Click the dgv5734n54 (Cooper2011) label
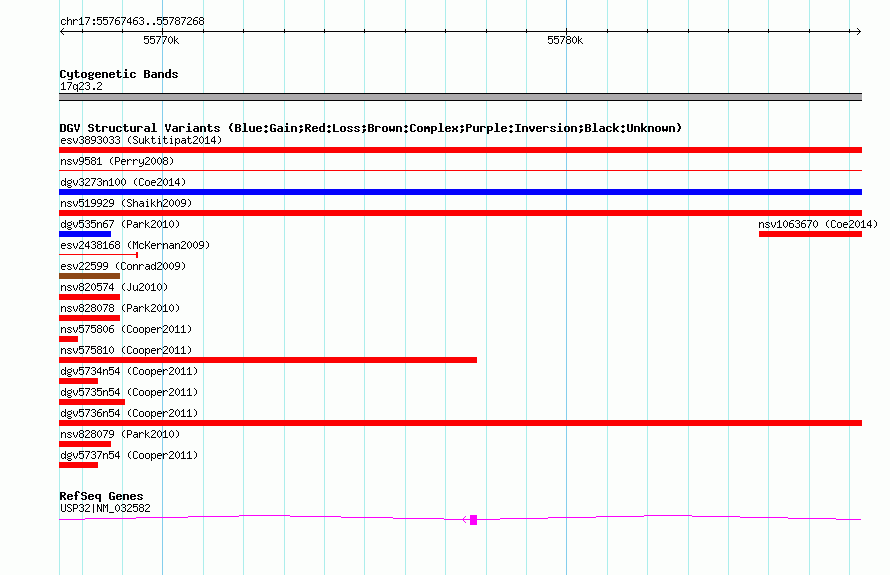Viewport: 890px width, 575px height. [129, 371]
